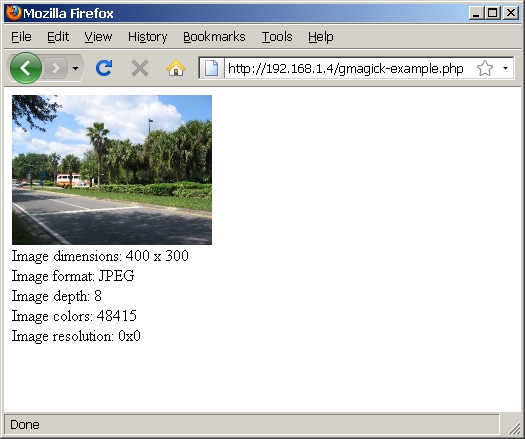Image resolution: width=525 pixels, height=439 pixels.
Task: Go to the Home page icon
Action: click(x=176, y=68)
